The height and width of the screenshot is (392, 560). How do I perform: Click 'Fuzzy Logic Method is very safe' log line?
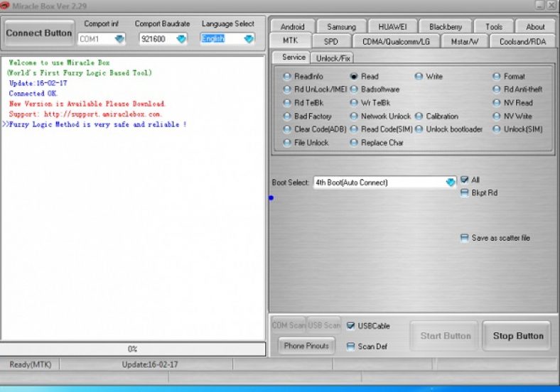pyautogui.click(x=95, y=124)
